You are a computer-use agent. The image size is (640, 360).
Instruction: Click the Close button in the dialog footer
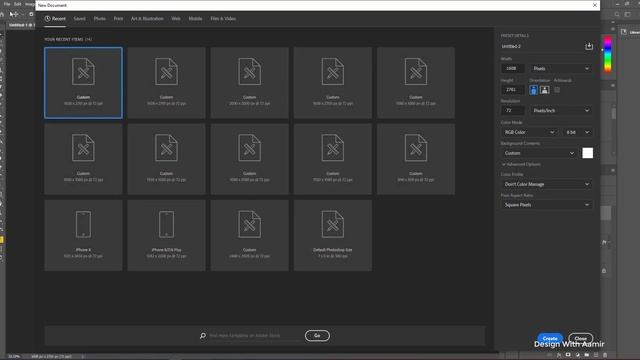pos(580,338)
